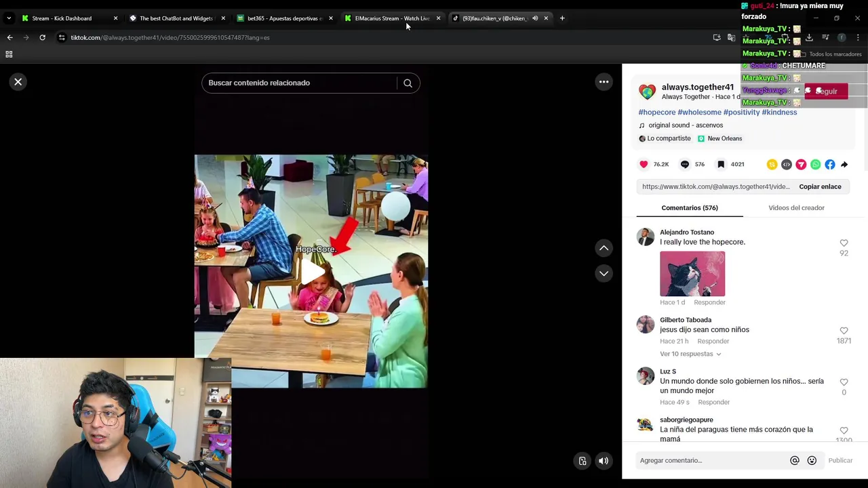Screen dimensions: 868x488
Task: Share the video to WhatsApp
Action: coord(815,164)
